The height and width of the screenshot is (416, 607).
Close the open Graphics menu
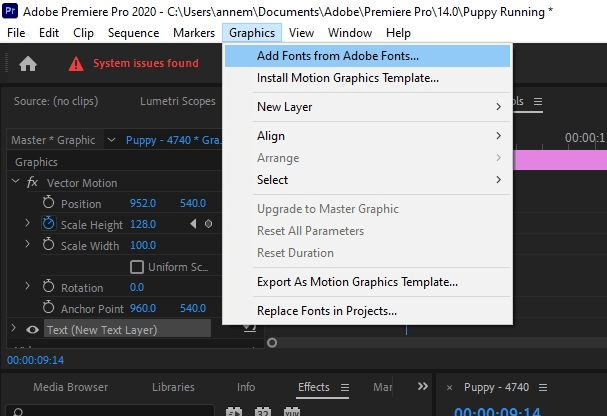(x=252, y=33)
